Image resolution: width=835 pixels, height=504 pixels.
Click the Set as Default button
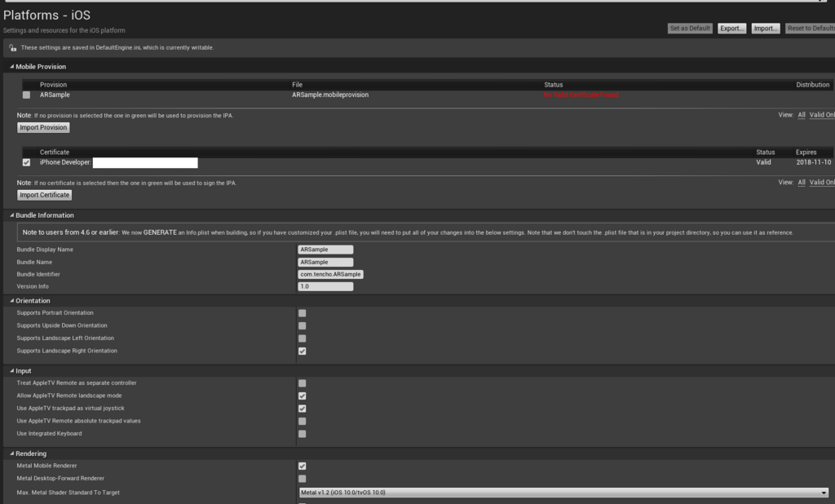(690, 29)
